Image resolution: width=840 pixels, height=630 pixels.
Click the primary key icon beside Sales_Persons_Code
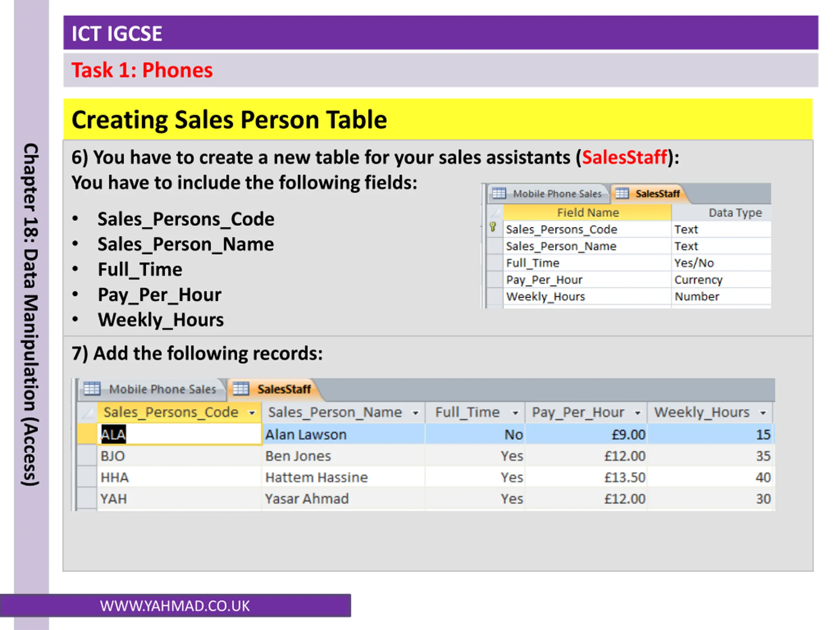pos(493,227)
